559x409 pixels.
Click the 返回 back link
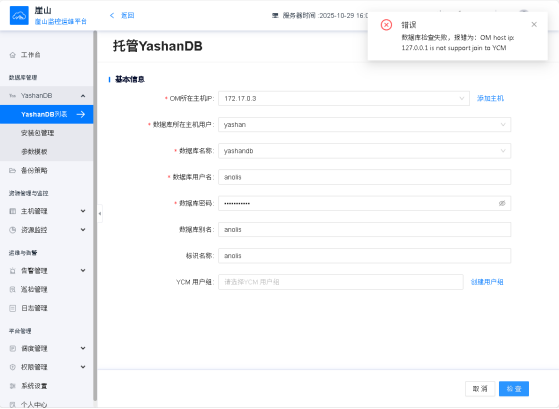(127, 15)
